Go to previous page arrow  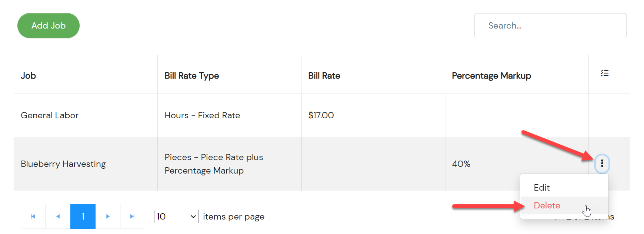click(58, 216)
